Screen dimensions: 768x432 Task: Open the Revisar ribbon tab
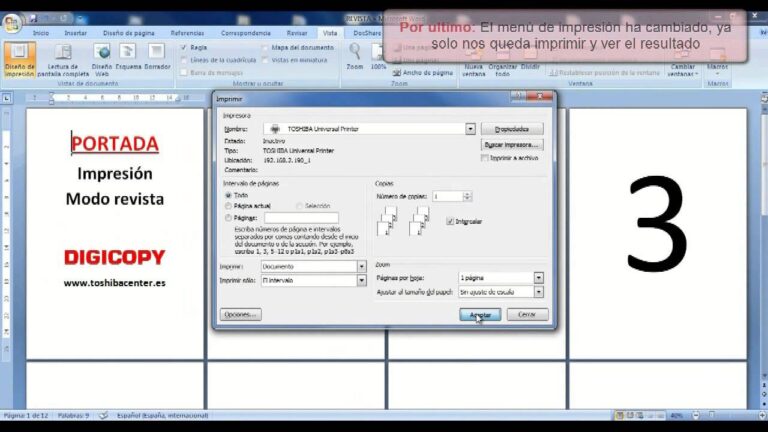pyautogui.click(x=297, y=33)
